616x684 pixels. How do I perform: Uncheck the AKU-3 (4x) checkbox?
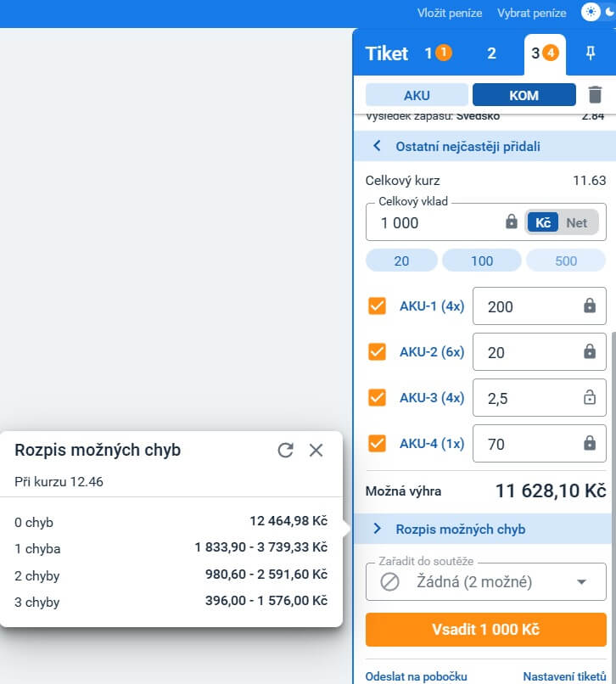click(x=377, y=397)
